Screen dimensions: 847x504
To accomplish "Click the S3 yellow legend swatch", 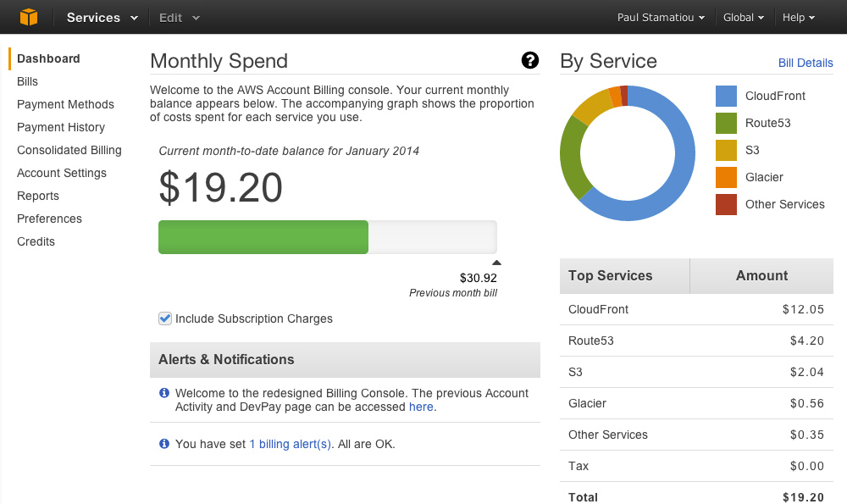I will [726, 150].
